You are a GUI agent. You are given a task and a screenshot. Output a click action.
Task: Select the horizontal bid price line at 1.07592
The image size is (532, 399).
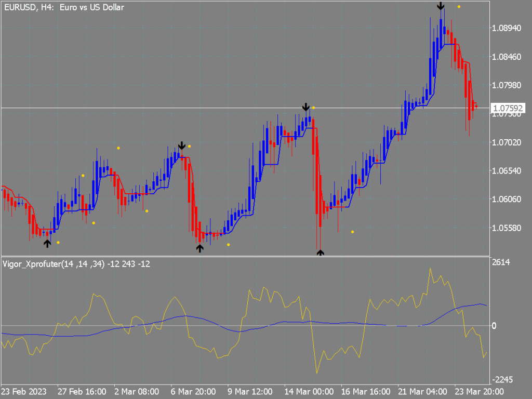tap(245, 108)
